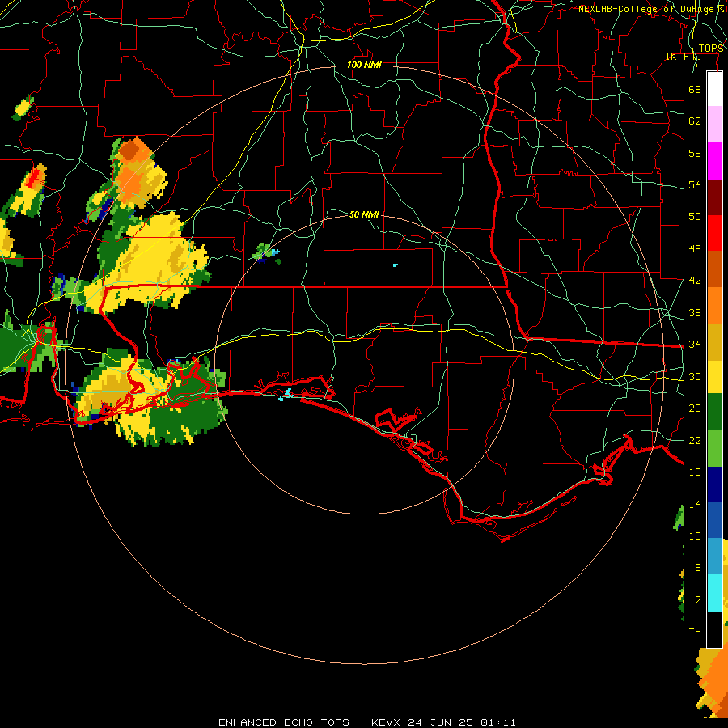Click the K FT units label
This screenshot has width=728, height=728.
click(684, 56)
